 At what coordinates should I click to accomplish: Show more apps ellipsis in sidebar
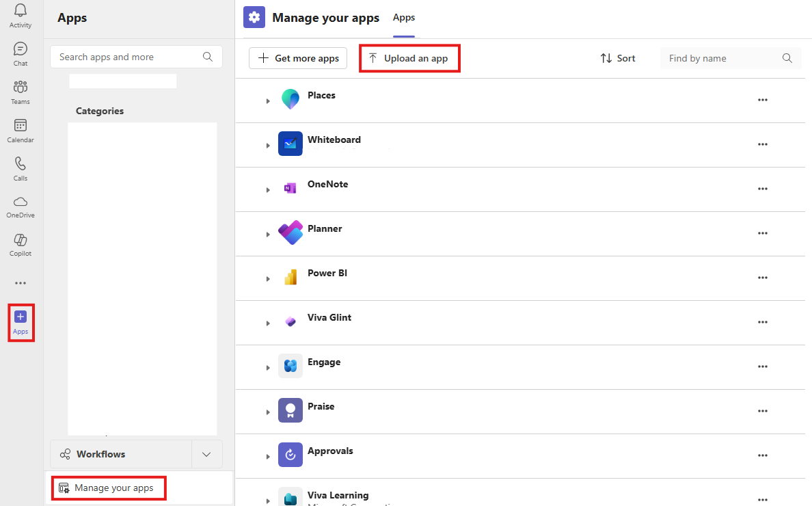pyautogui.click(x=21, y=283)
